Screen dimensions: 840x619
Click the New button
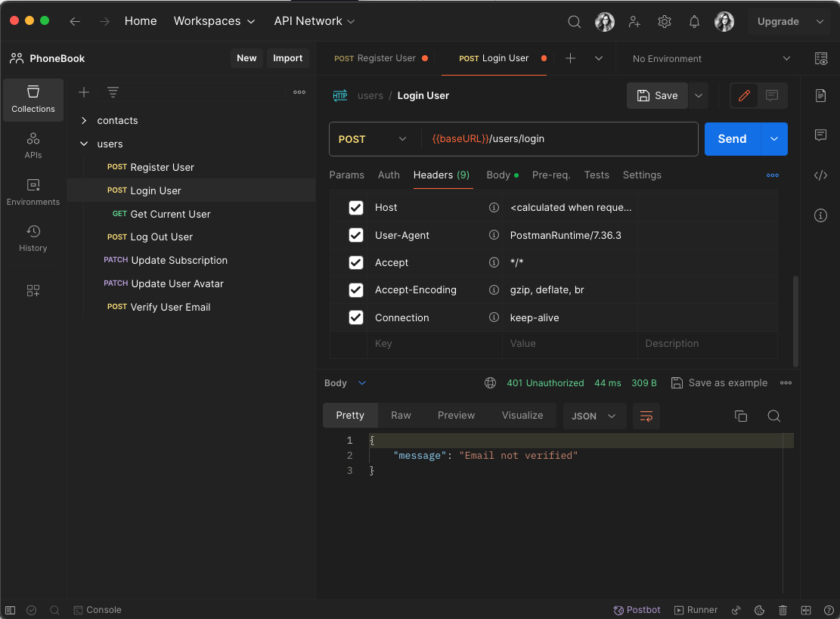(x=246, y=58)
